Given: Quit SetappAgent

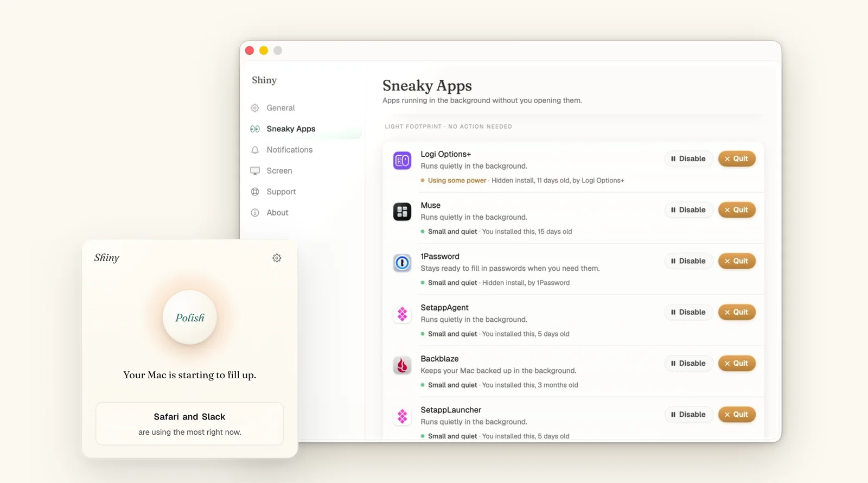Looking at the screenshot, I should click(x=737, y=312).
